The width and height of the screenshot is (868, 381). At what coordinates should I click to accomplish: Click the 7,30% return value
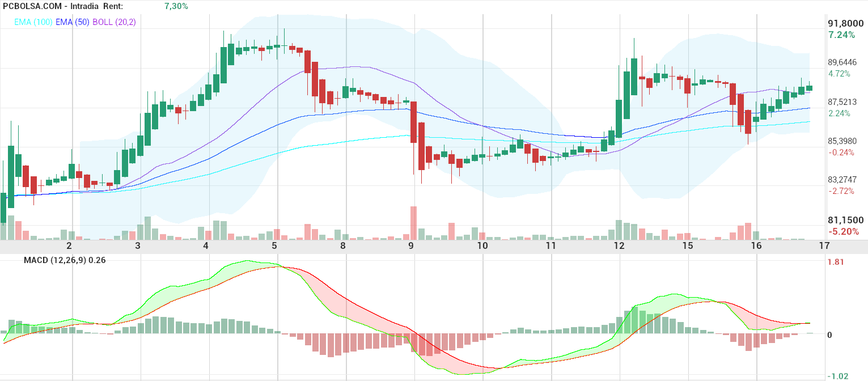176,6
